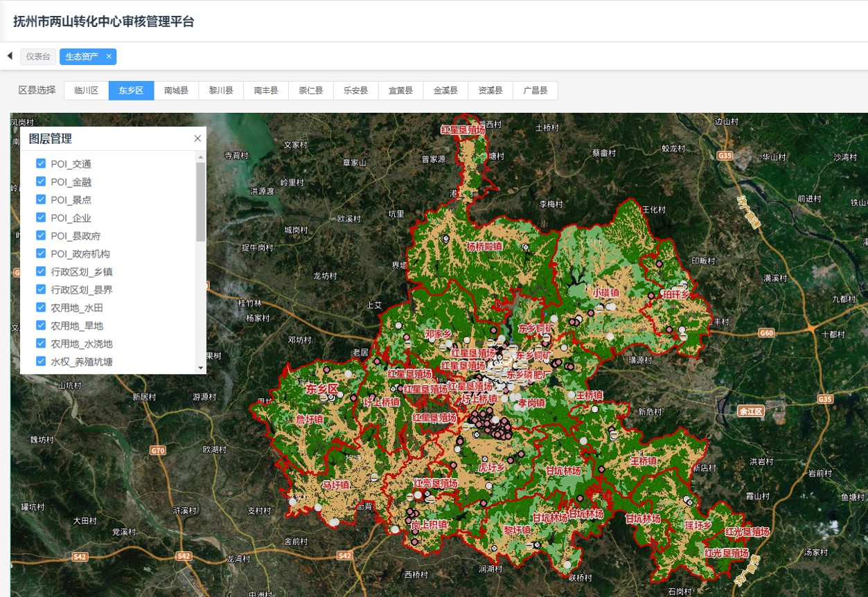Click the 余江区 district label marker
The height and width of the screenshot is (597, 868).
[750, 411]
